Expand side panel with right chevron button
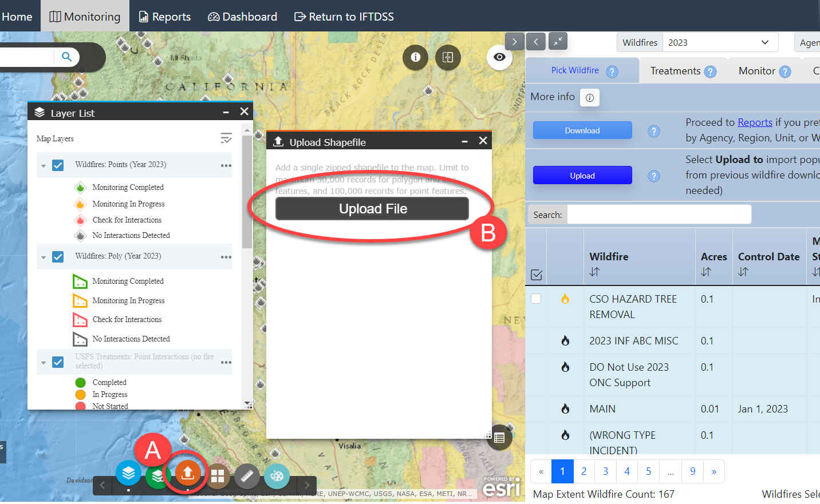 (x=514, y=41)
